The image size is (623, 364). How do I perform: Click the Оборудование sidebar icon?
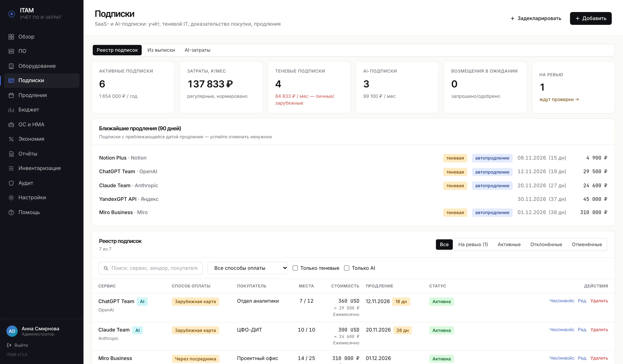pyautogui.click(x=11, y=66)
